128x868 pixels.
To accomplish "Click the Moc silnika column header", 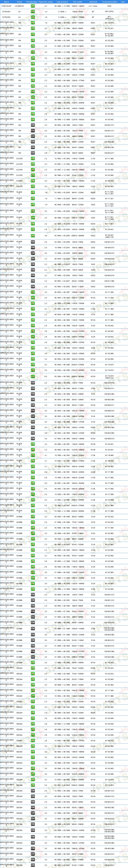I will click(x=78, y=2).
